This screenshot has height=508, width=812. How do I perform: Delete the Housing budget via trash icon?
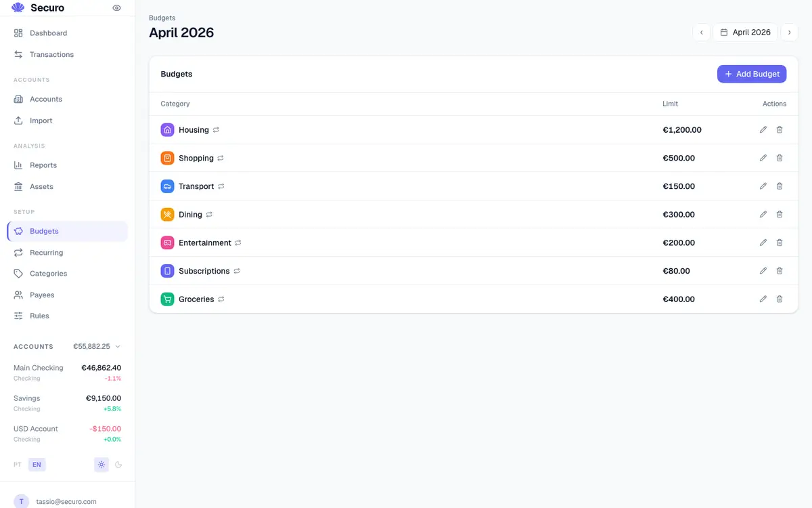pyautogui.click(x=780, y=129)
